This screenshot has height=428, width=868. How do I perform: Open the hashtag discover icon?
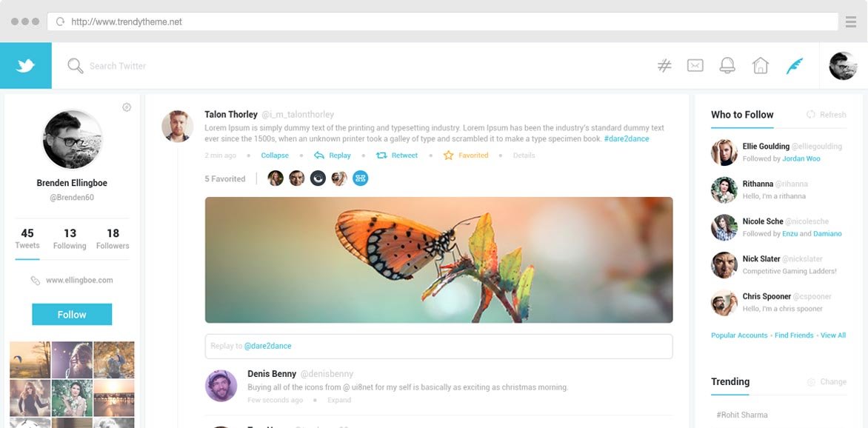[664, 66]
